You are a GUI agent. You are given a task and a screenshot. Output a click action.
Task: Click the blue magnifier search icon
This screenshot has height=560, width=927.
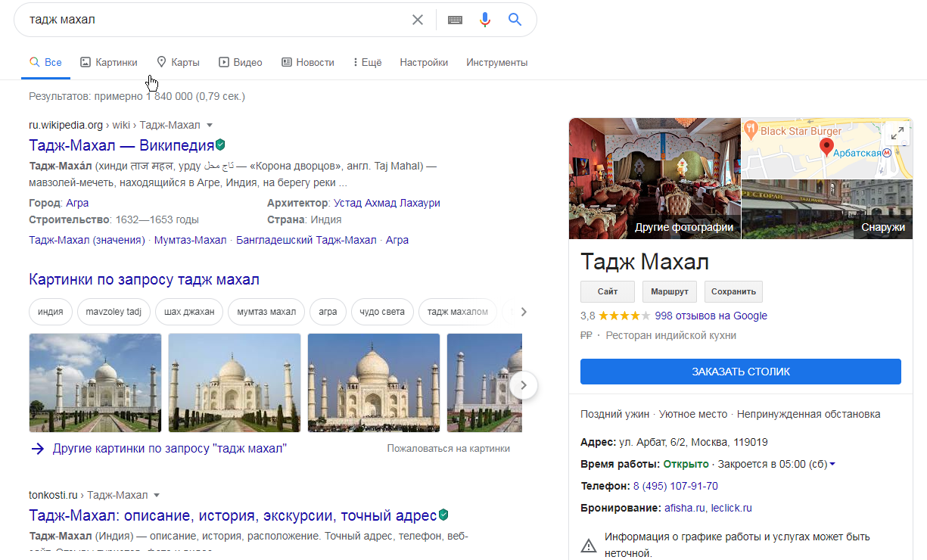[x=515, y=20]
